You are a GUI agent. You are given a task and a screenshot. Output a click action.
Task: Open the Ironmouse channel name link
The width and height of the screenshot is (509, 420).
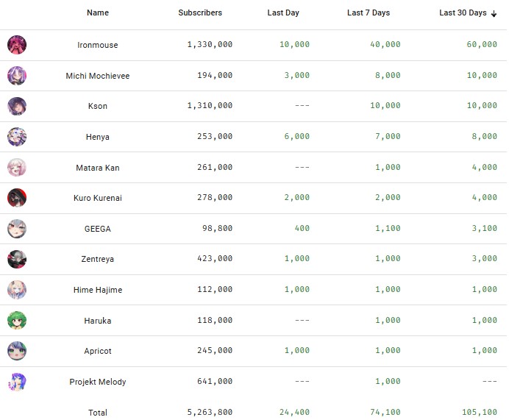(98, 45)
